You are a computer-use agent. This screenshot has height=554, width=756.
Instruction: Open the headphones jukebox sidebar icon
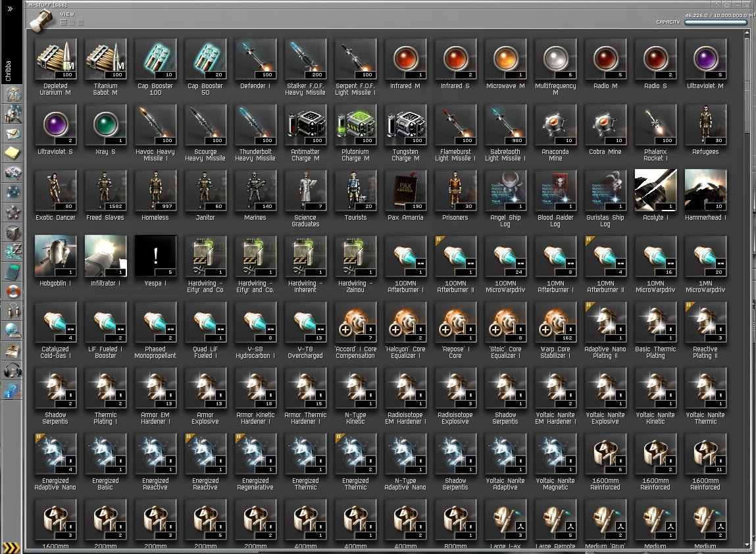coord(13,370)
